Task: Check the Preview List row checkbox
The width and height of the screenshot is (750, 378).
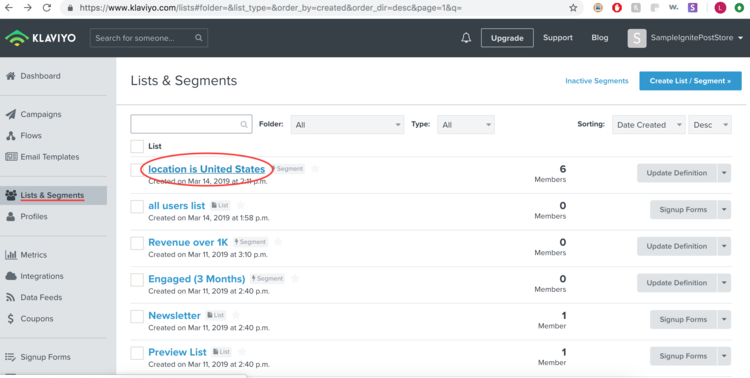Action: (137, 353)
